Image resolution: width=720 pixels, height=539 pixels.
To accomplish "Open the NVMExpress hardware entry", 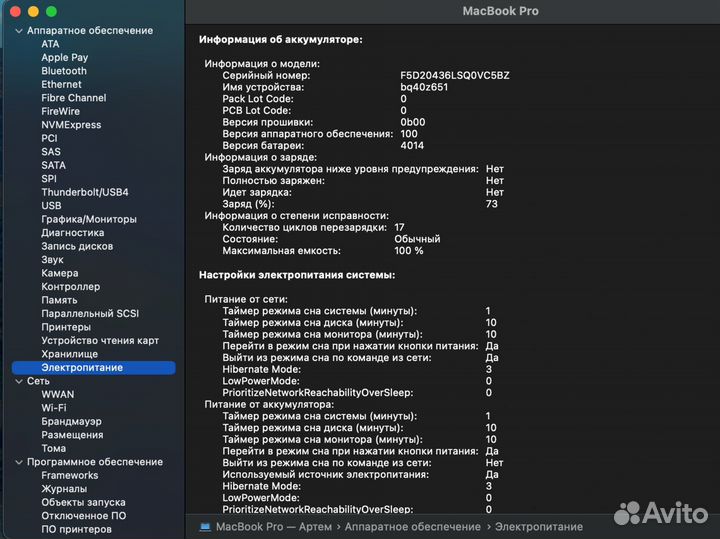I will click(71, 125).
